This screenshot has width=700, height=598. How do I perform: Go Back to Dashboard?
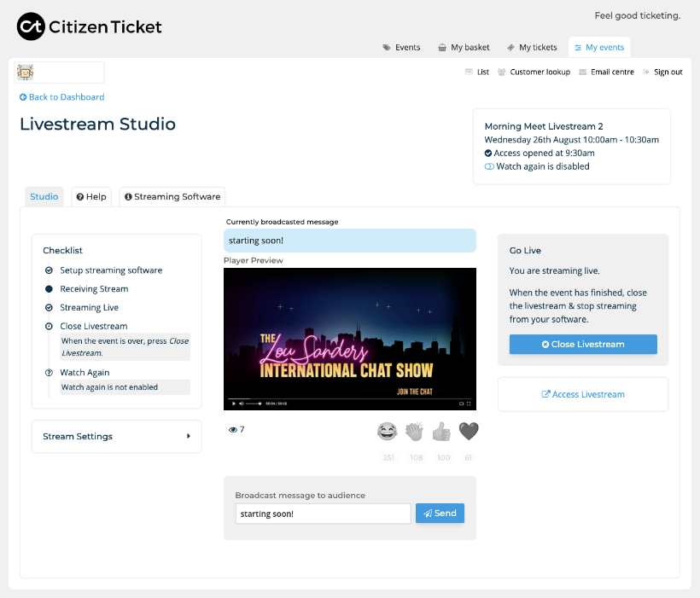point(61,97)
